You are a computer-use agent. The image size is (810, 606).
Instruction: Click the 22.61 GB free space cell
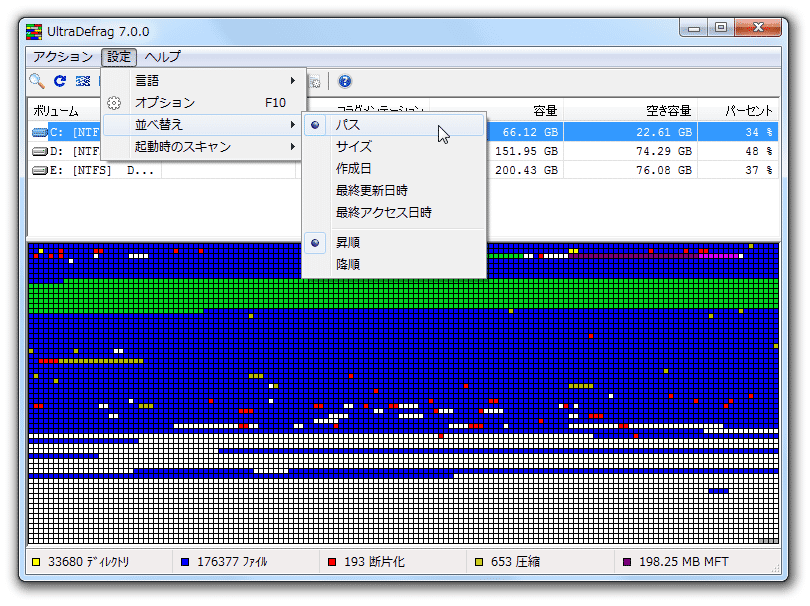tap(664, 132)
